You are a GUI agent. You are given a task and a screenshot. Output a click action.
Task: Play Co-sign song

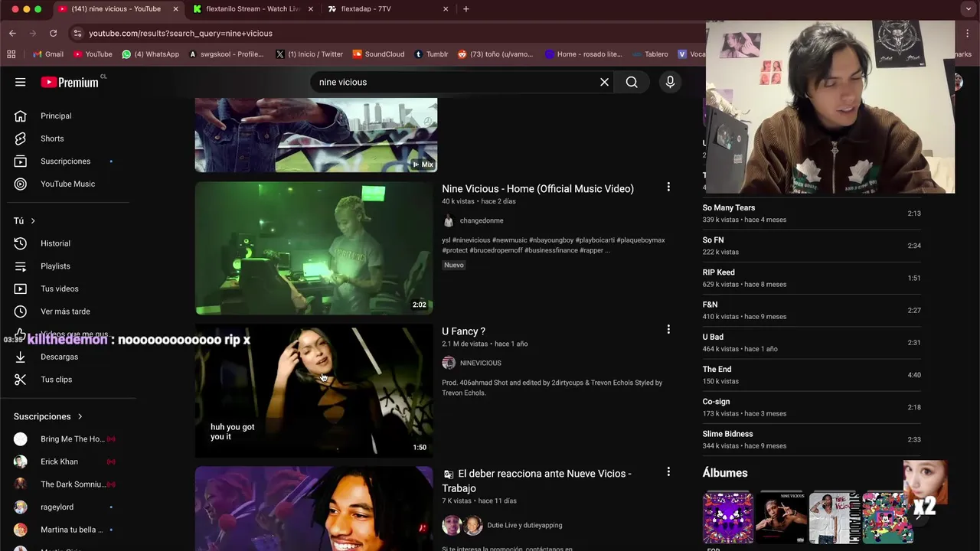(x=812, y=407)
